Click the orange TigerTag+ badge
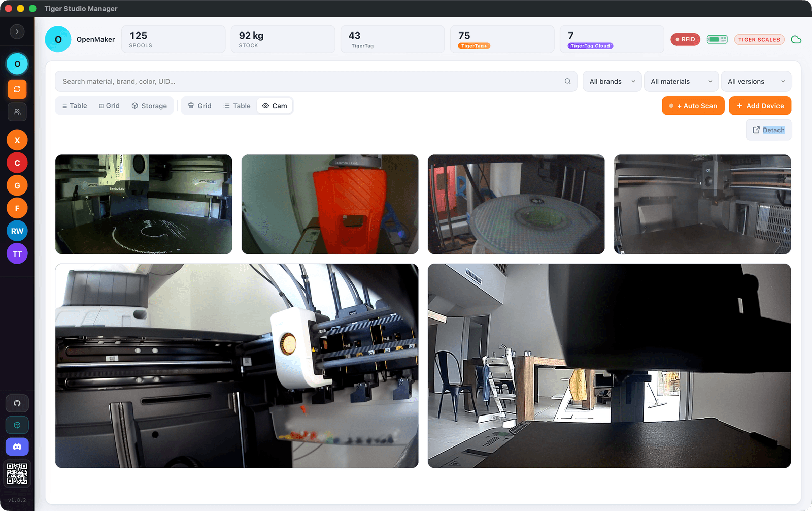This screenshot has width=812, height=511. [475, 46]
